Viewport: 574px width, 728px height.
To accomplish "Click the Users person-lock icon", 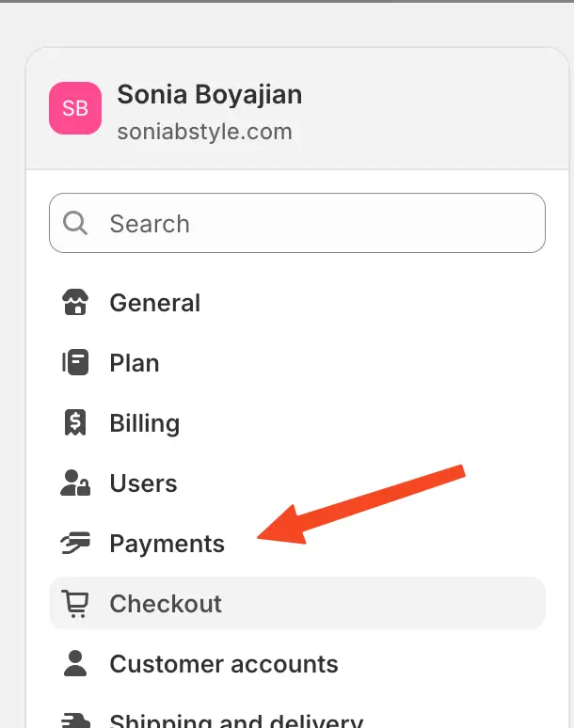I will (74, 483).
